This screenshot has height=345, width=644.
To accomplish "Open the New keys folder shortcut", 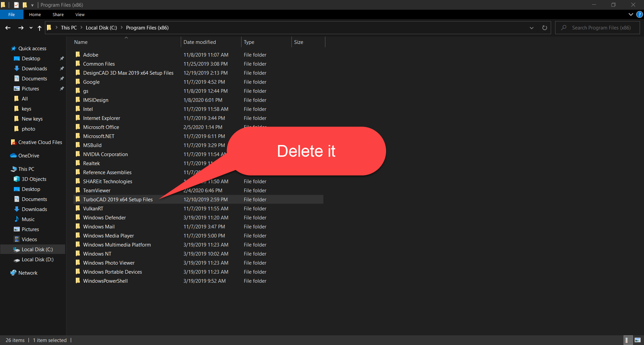I will (32, 119).
